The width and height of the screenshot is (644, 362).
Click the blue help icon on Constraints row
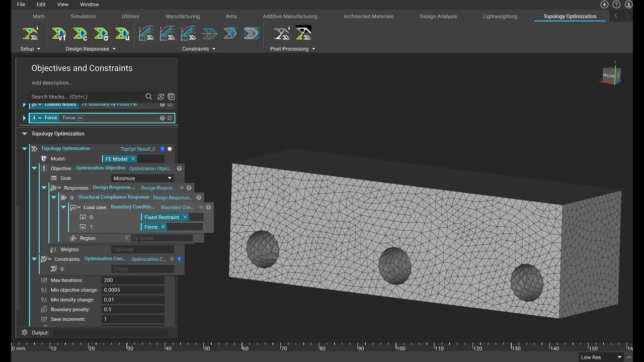point(180,259)
